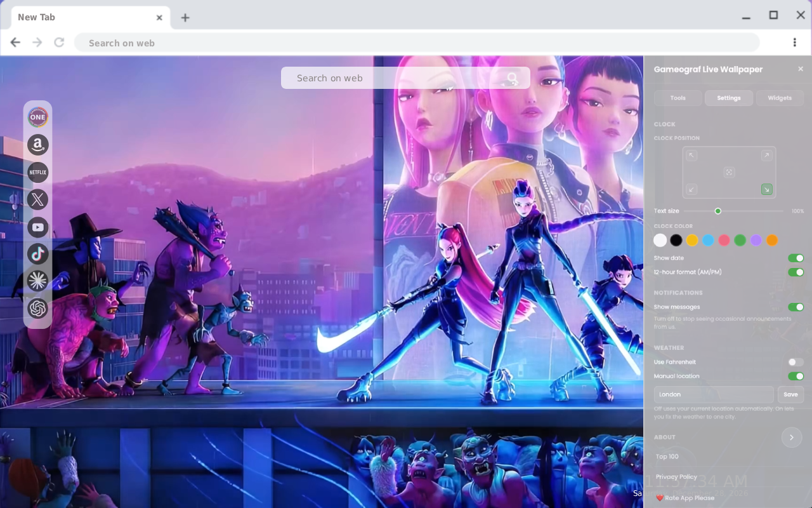Image resolution: width=812 pixels, height=508 pixels.
Task: Open the browser three-dot menu
Action: (794, 43)
